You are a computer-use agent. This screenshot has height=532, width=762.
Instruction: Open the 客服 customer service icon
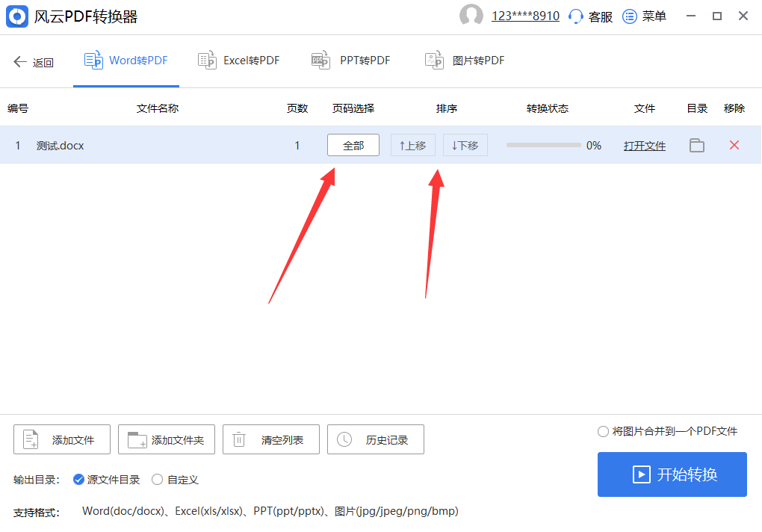tap(574, 16)
